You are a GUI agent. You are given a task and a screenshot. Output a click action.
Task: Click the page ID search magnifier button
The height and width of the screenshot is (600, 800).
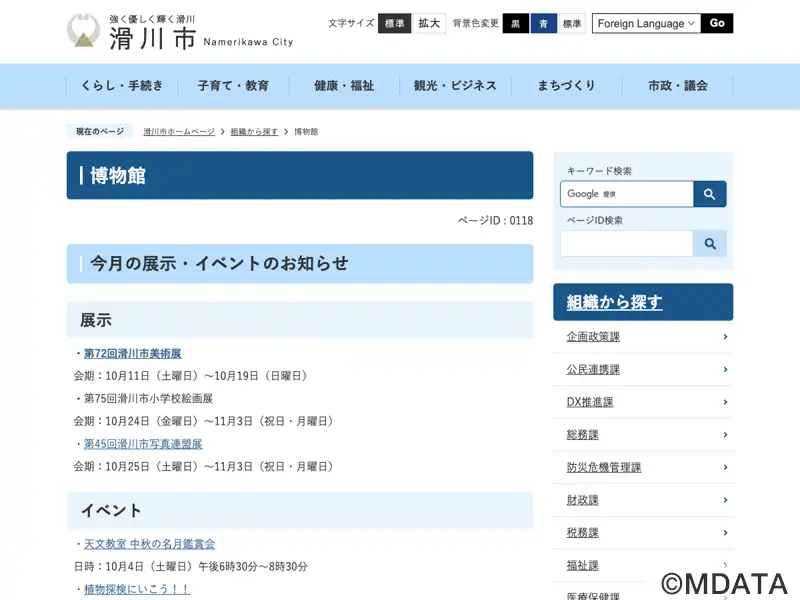(710, 243)
